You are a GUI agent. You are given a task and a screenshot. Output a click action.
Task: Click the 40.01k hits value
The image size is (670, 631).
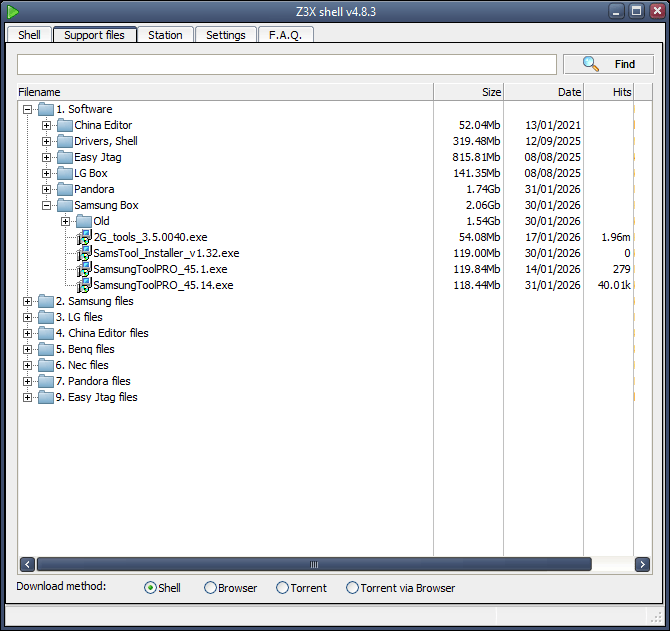click(x=614, y=285)
